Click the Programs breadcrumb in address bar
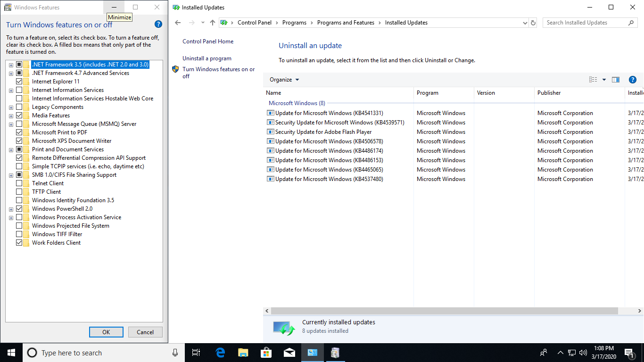 294,23
